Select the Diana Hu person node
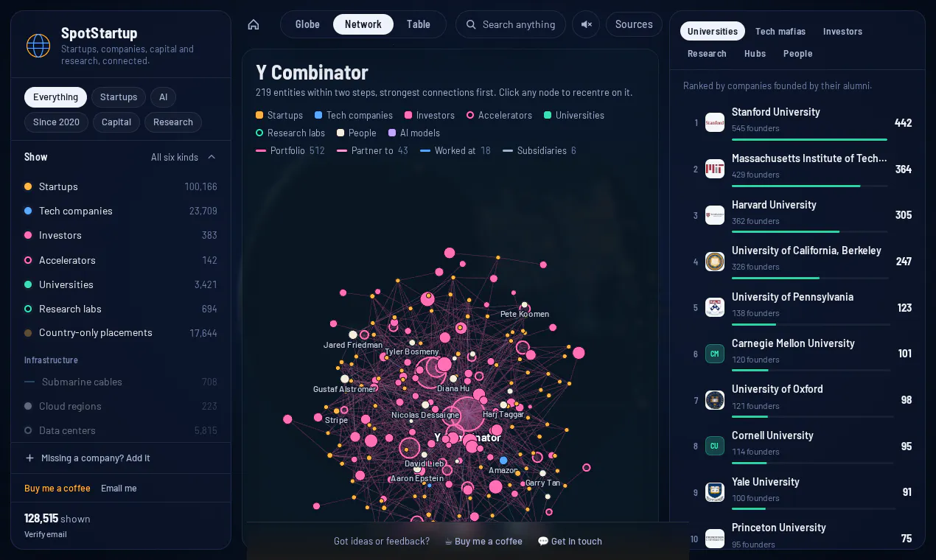Screen dimensions: 936x560 tap(453, 379)
